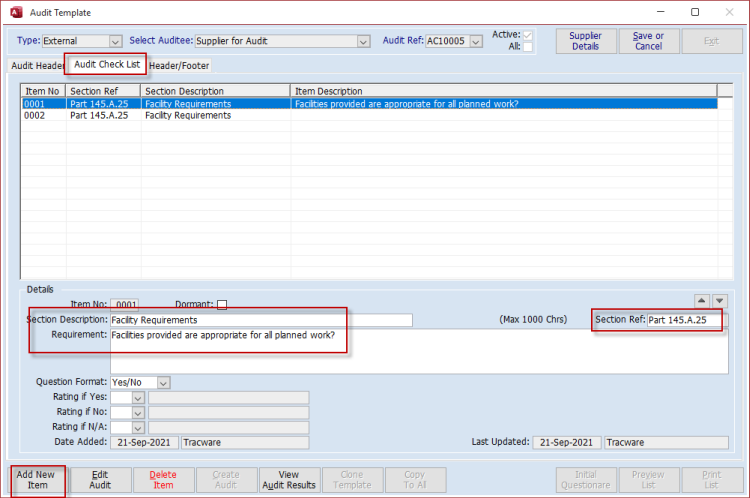Click the Initial Questionare button

(585, 480)
